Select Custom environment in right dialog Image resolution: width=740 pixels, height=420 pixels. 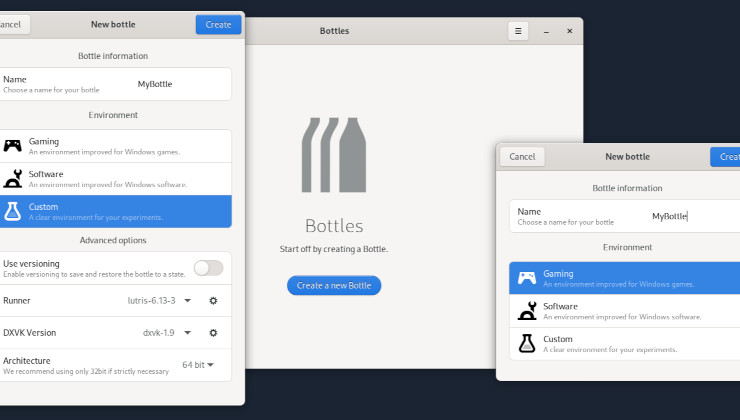click(624, 344)
